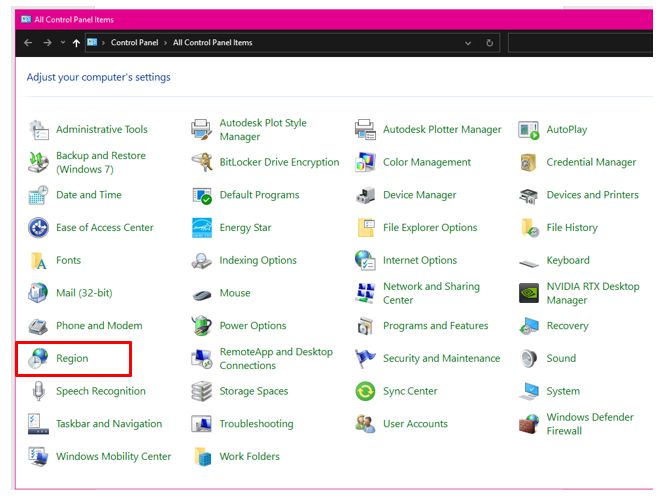Click the Windows Defender Firewall icon
666x502 pixels.
(529, 424)
